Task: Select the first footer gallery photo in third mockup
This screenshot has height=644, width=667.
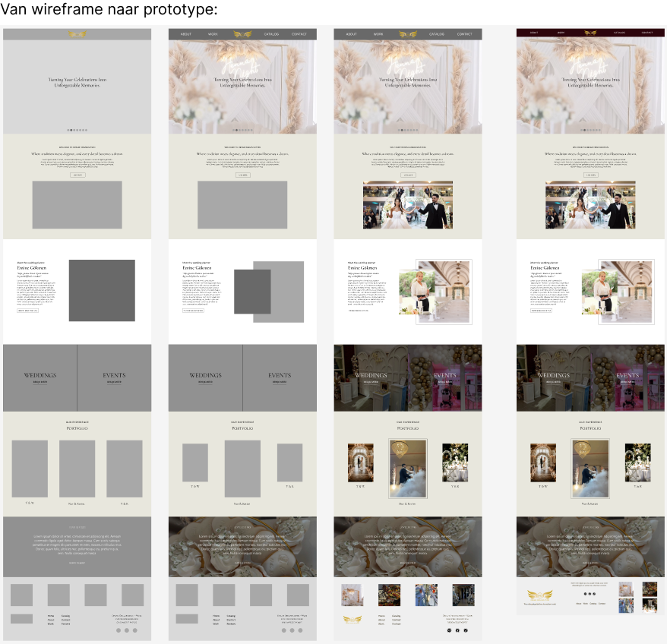Action: point(352,595)
